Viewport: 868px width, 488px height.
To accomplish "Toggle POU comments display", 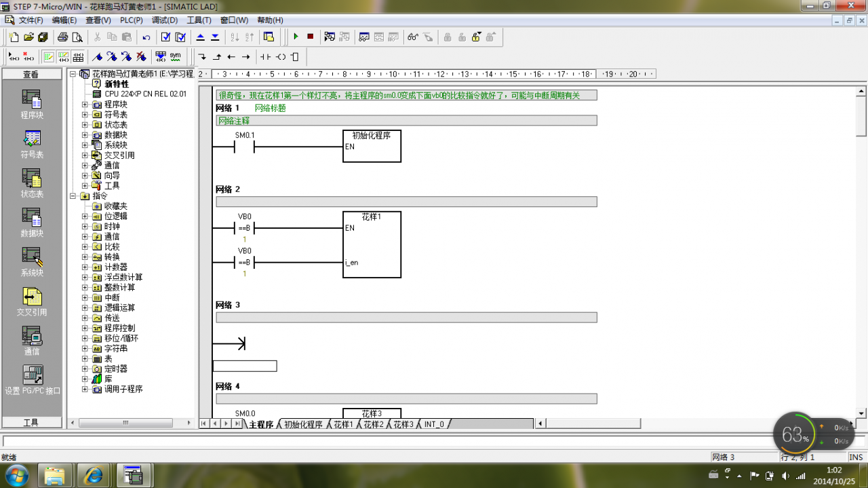I will 48,56.
